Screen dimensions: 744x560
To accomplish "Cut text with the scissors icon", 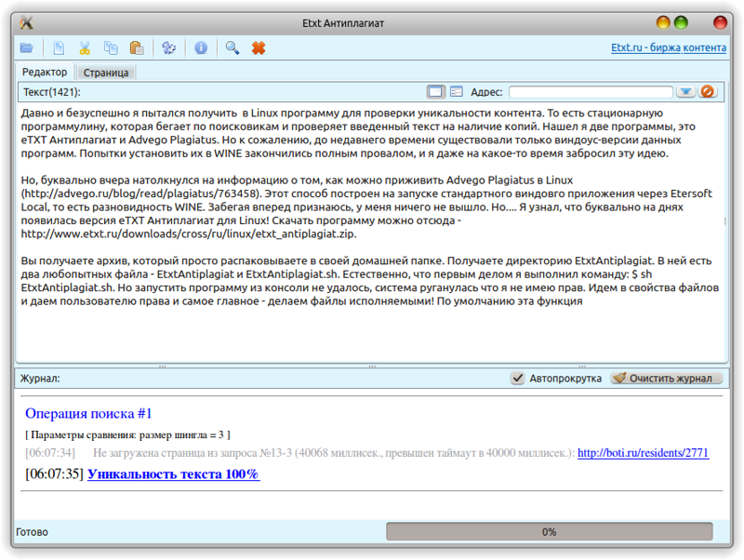I will click(x=85, y=47).
